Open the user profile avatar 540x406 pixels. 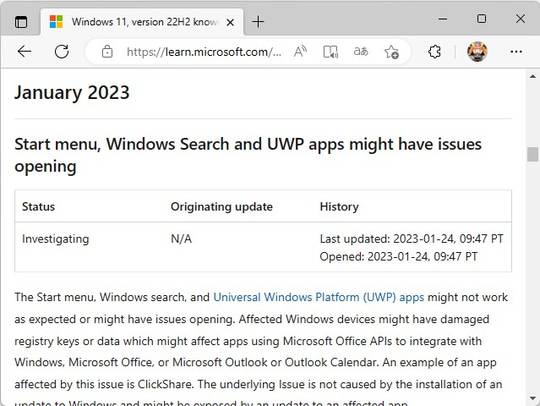point(477,52)
